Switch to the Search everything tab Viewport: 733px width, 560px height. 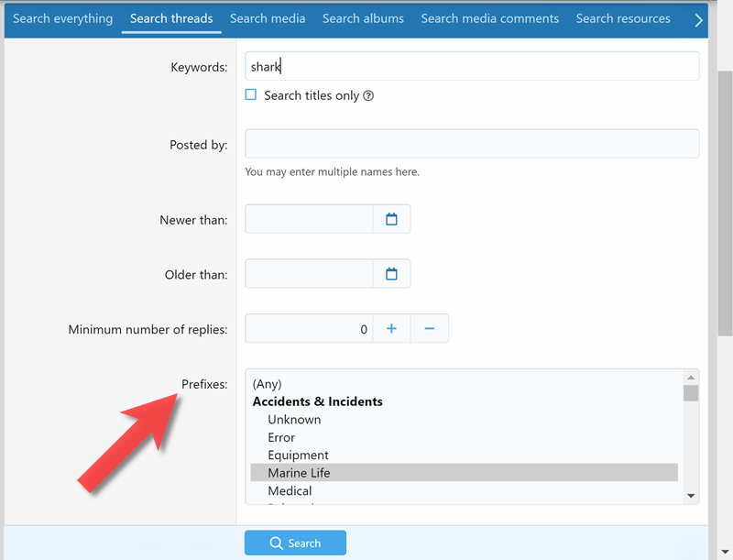click(x=62, y=18)
